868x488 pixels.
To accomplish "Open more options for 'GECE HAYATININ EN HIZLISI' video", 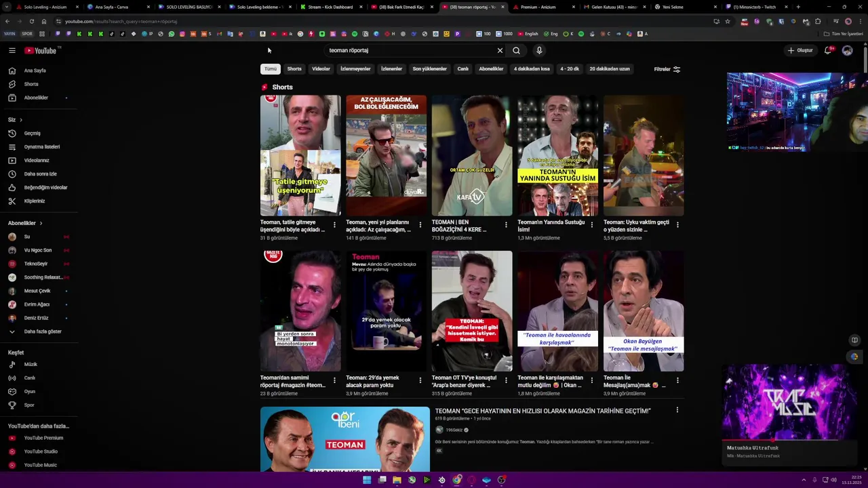I will [x=677, y=410].
